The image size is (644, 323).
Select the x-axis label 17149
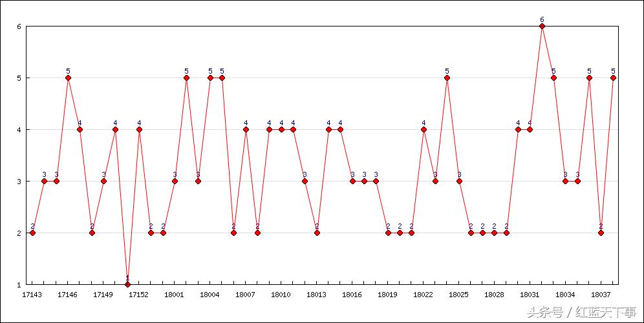(103, 295)
